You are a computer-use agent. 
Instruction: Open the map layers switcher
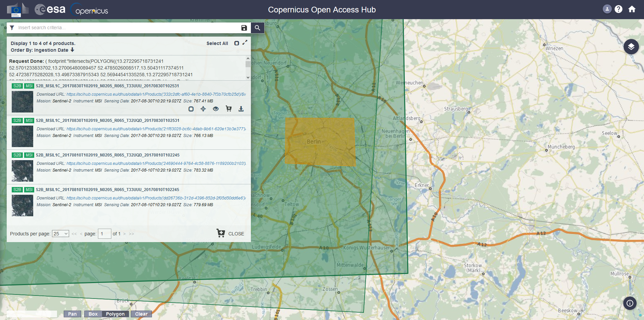pyautogui.click(x=631, y=47)
